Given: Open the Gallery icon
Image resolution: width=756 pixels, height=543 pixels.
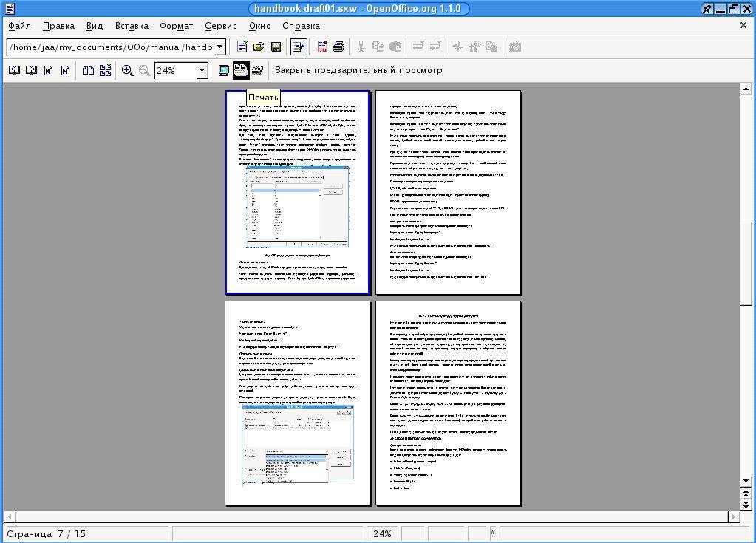Looking at the screenshot, I should click(515, 47).
